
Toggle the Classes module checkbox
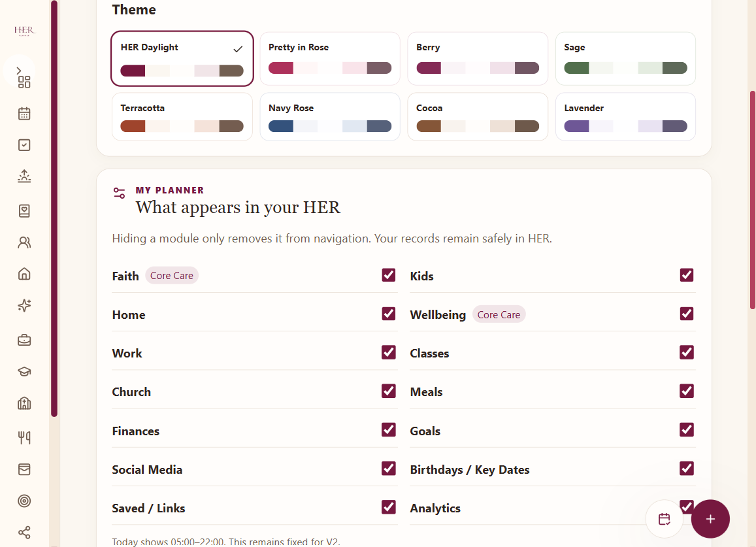coord(687,352)
